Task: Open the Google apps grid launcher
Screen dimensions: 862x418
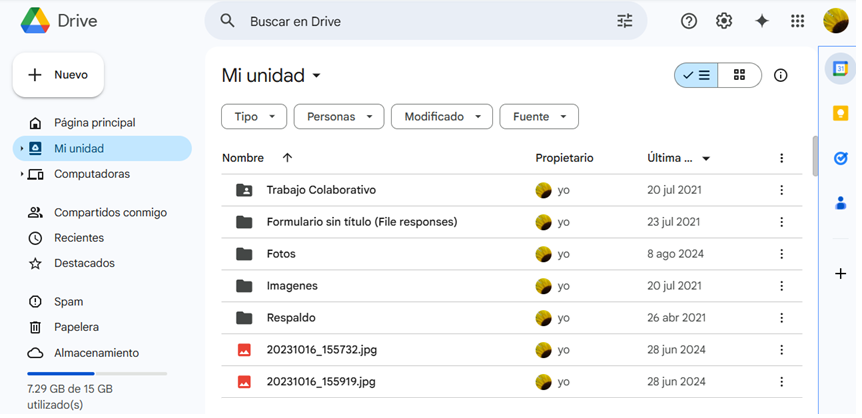Action: tap(797, 21)
